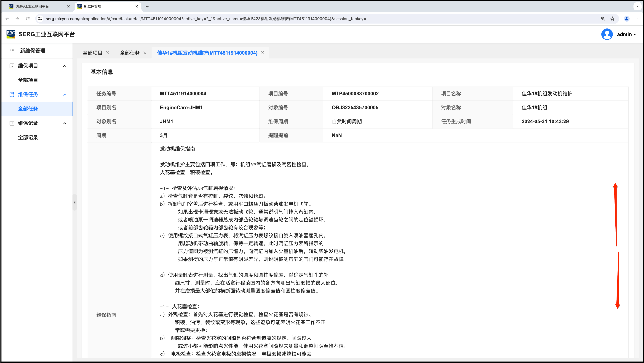This screenshot has width=644, height=363.
Task: Click the 维保记录 sidebar icon
Action: click(x=12, y=123)
